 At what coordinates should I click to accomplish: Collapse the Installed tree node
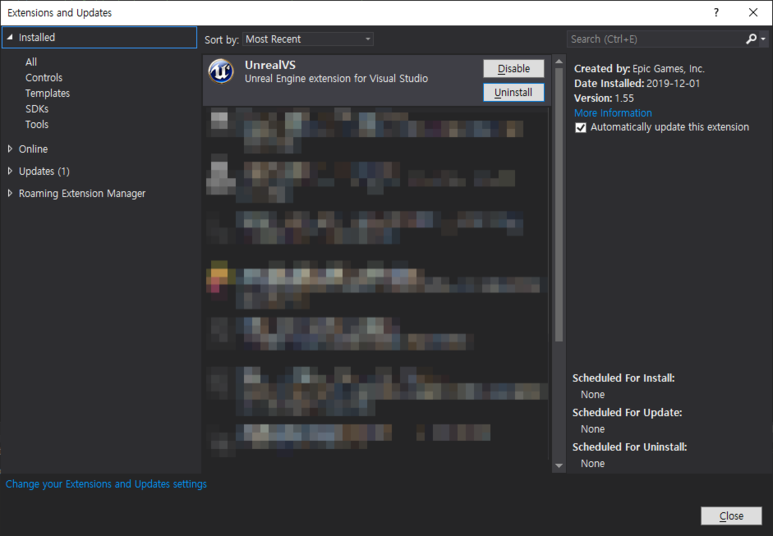coord(10,37)
